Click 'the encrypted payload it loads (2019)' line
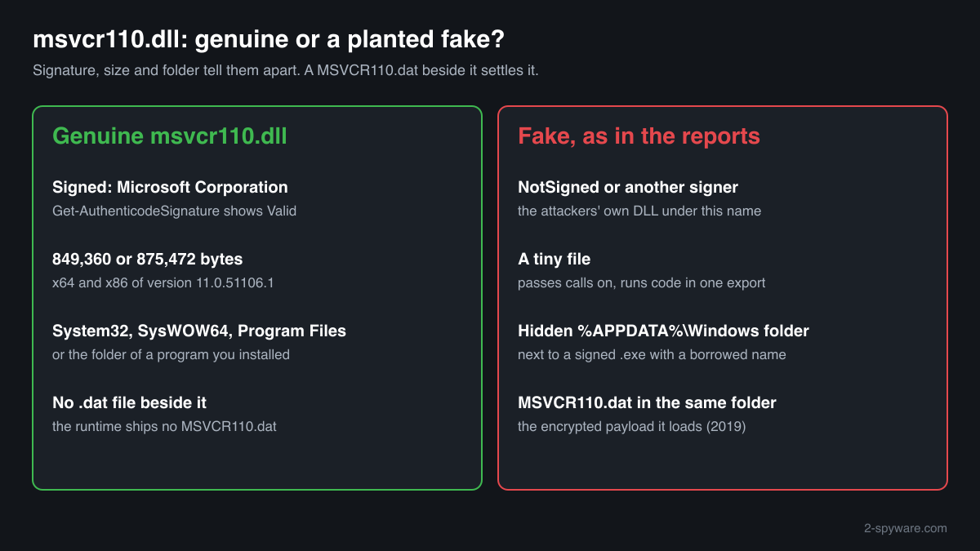The width and height of the screenshot is (980, 551). pyautogui.click(x=632, y=426)
